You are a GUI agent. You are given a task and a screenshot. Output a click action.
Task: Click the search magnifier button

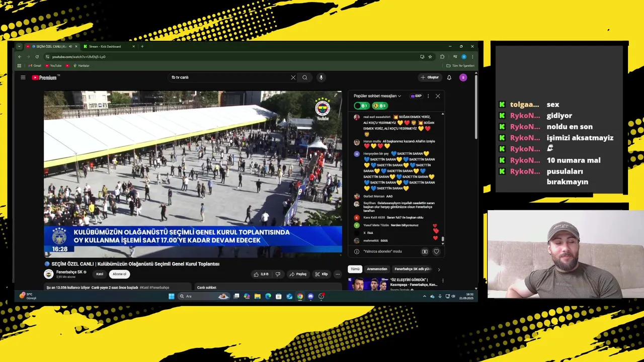304,77
